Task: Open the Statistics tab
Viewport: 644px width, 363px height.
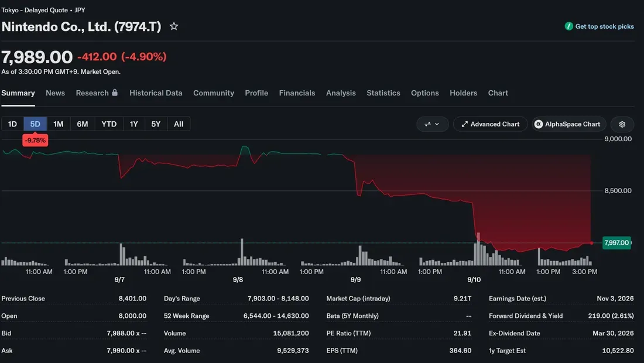Action: pos(383,93)
